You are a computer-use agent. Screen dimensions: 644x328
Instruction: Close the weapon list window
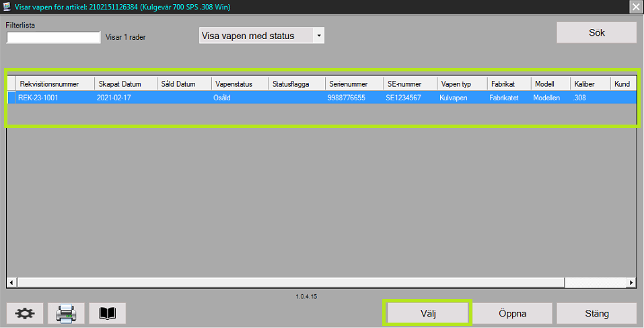tap(635, 7)
